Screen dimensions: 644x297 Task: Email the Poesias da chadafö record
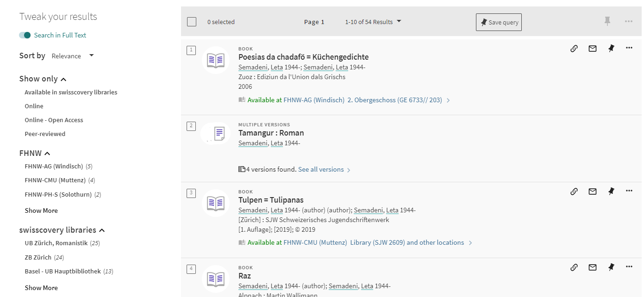coord(593,48)
